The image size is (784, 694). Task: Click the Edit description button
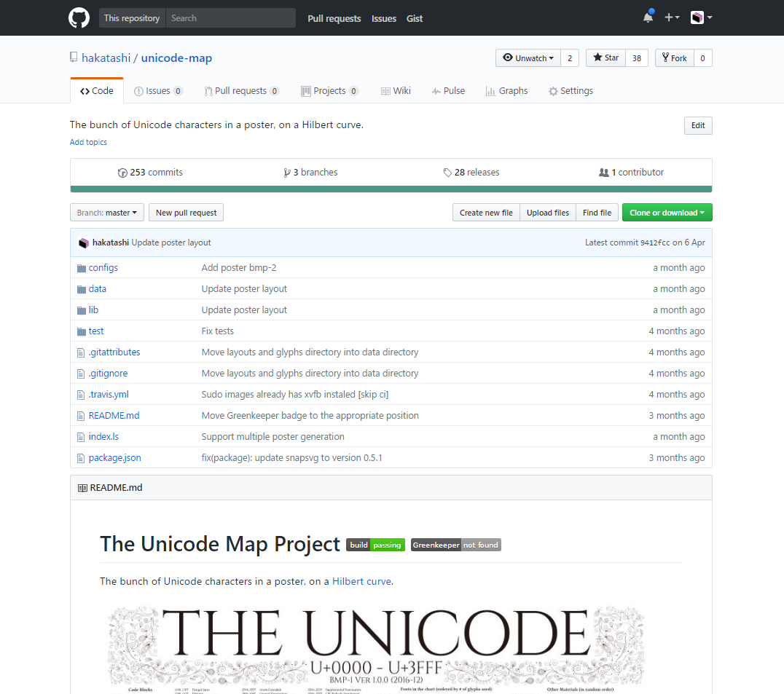click(698, 125)
